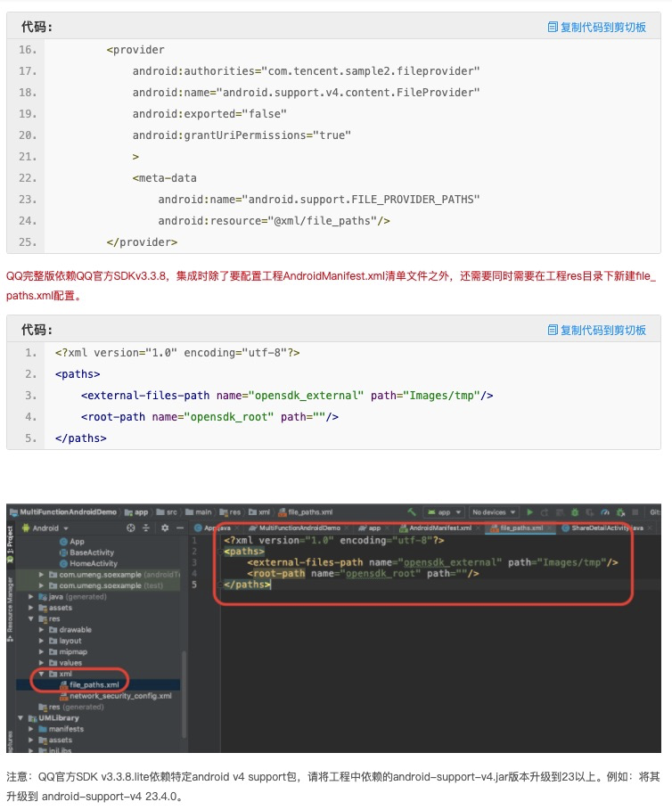Viewport: 672px width, 810px height.
Task: Click line 20 android:grantUriPermissions text
Action: (x=242, y=135)
